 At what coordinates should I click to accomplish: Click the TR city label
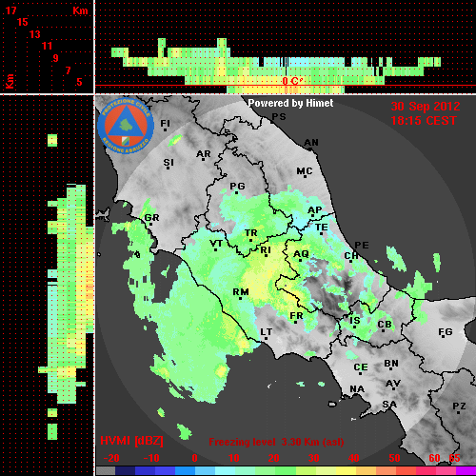click(x=251, y=233)
